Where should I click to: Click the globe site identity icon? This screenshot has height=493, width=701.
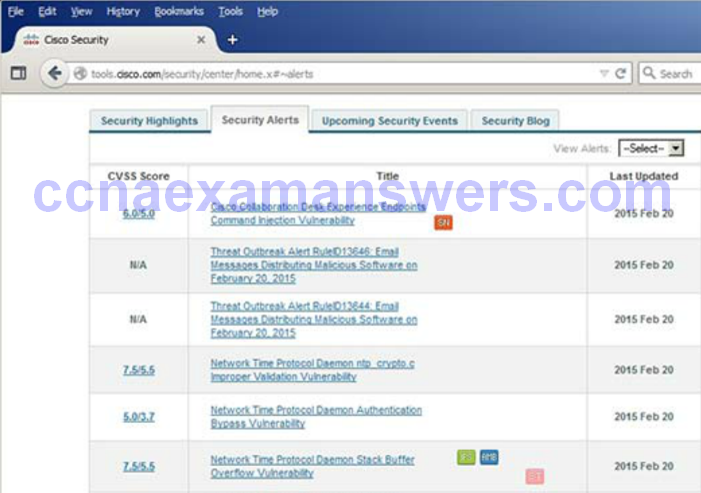pos(80,73)
